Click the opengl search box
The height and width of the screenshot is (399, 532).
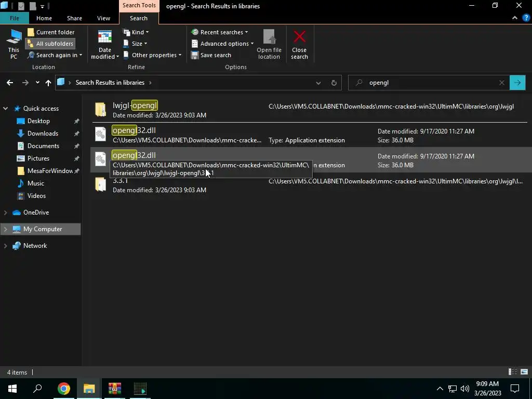(x=429, y=83)
